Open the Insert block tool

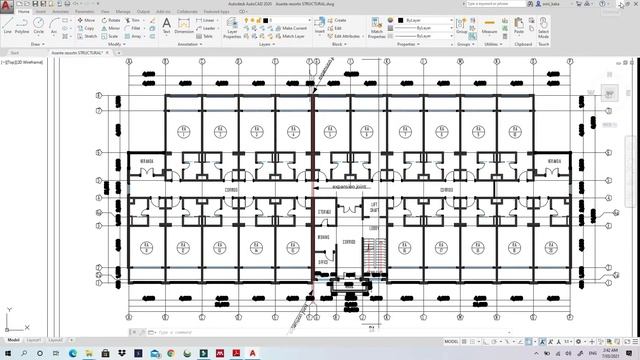tap(320, 25)
